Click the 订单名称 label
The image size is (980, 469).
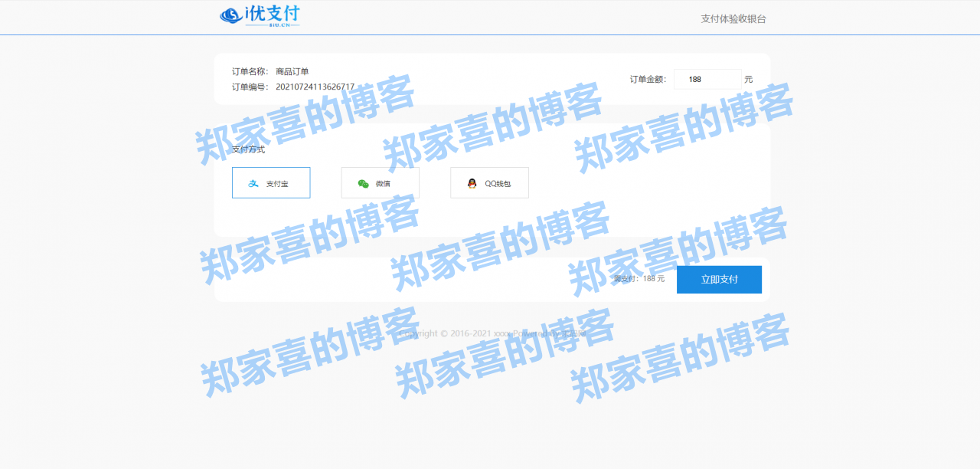pos(250,71)
